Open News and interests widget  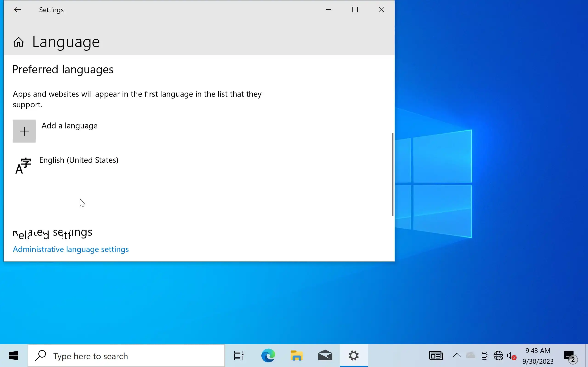point(436,356)
